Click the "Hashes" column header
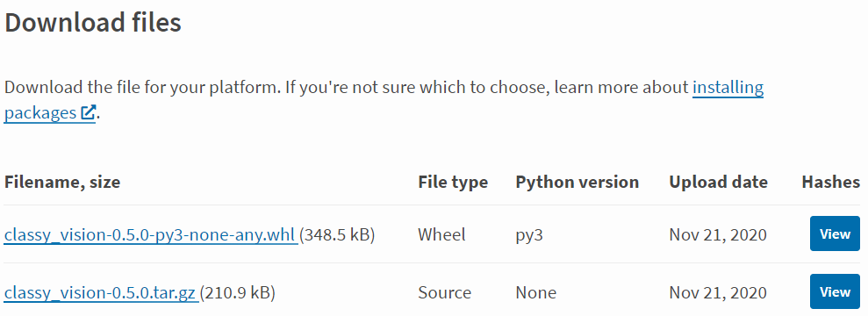The height and width of the screenshot is (316, 868). pos(830,182)
